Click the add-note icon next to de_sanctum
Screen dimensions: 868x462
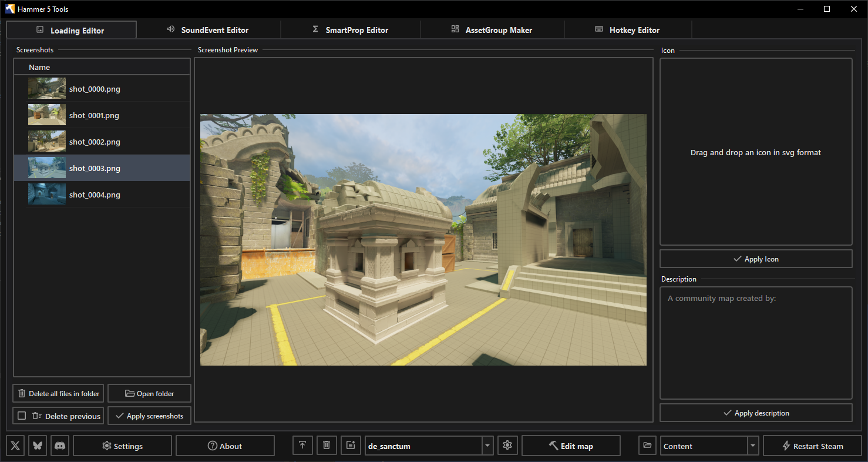(x=351, y=446)
